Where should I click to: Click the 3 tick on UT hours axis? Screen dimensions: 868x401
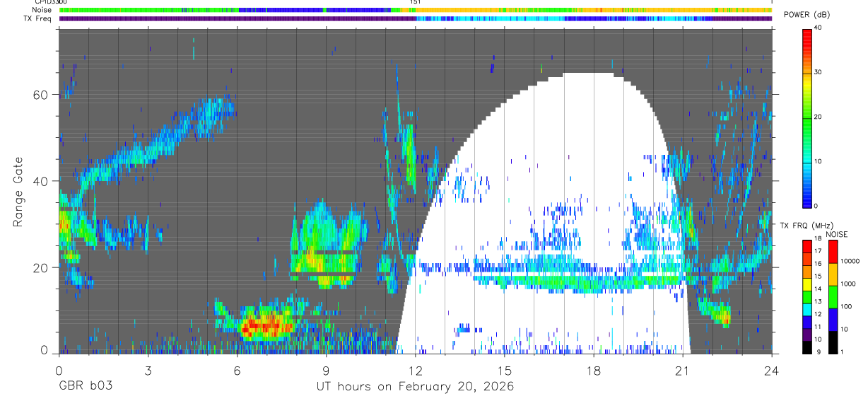pos(148,370)
